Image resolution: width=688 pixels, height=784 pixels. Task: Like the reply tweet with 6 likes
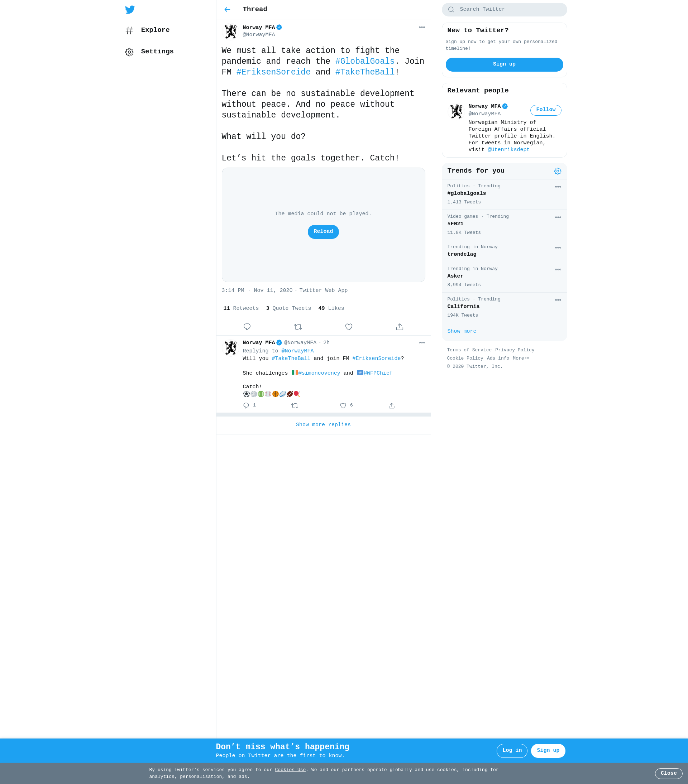tap(343, 405)
